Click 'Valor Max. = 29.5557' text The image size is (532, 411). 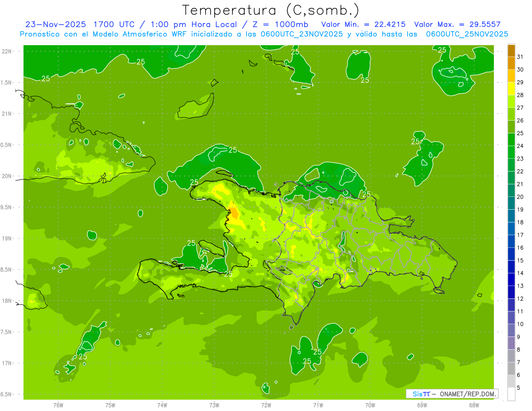pos(457,24)
